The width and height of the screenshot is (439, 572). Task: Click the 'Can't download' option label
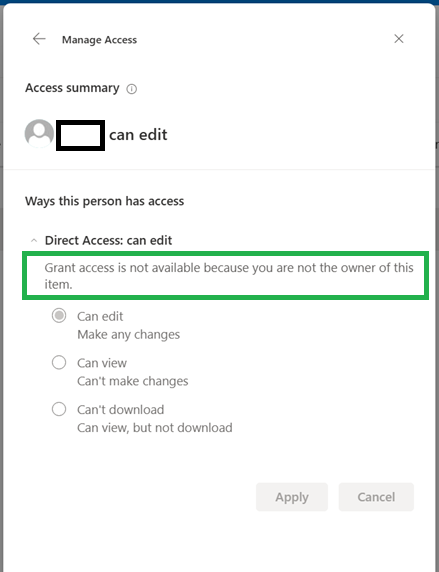pyautogui.click(x=120, y=410)
